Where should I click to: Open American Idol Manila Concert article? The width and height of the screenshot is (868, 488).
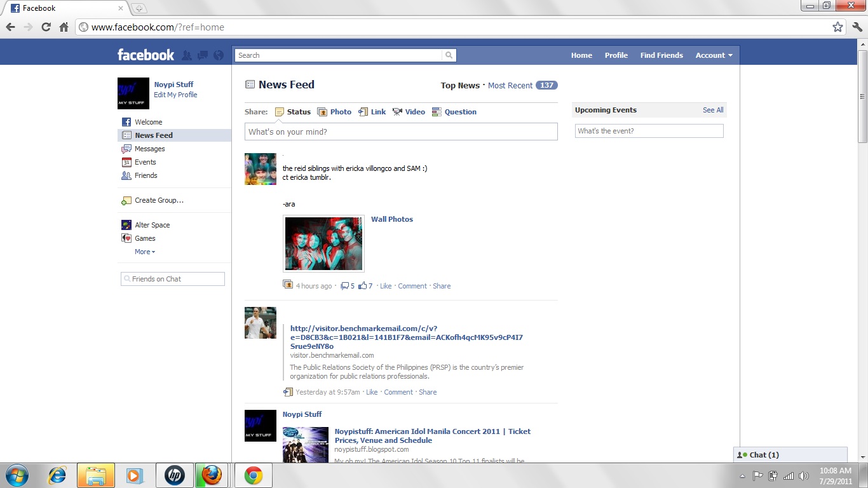click(432, 436)
